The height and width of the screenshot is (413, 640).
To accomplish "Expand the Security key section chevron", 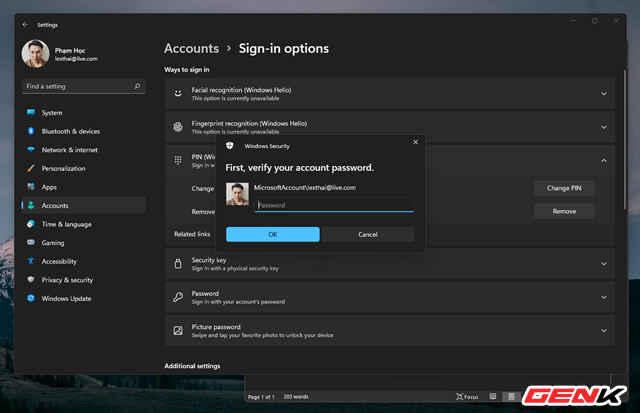I will (x=604, y=264).
